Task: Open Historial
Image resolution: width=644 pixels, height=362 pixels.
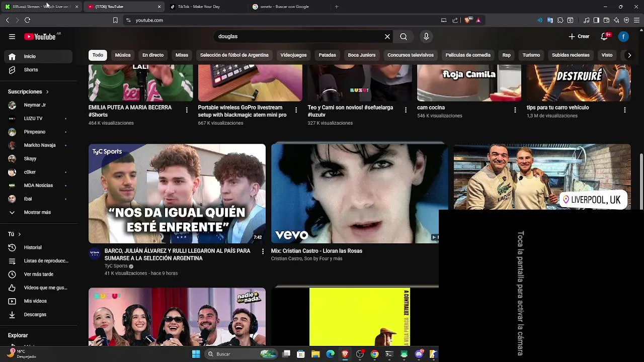Action: pyautogui.click(x=38, y=247)
